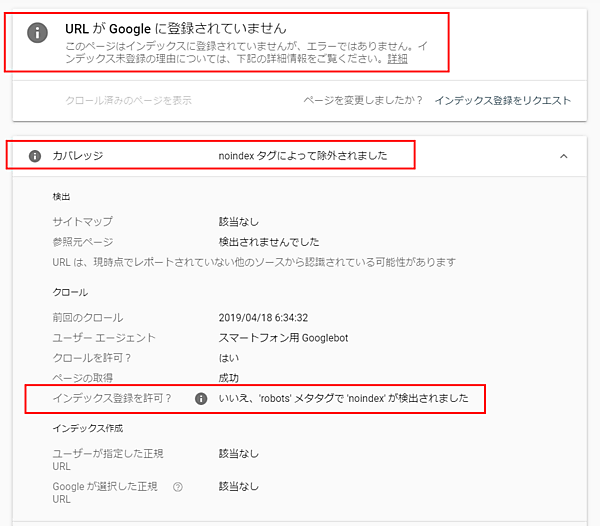Click the ページの取得 label

pyautogui.click(x=83, y=378)
